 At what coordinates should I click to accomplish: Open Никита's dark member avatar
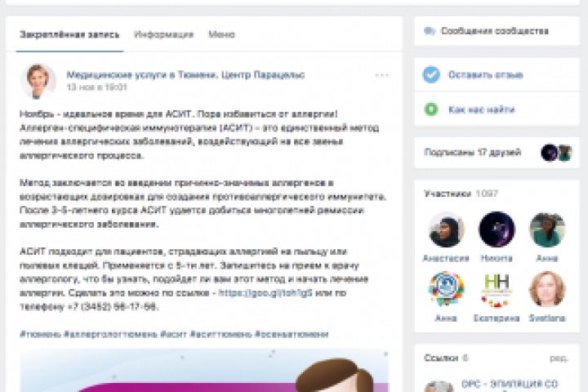coord(497,229)
